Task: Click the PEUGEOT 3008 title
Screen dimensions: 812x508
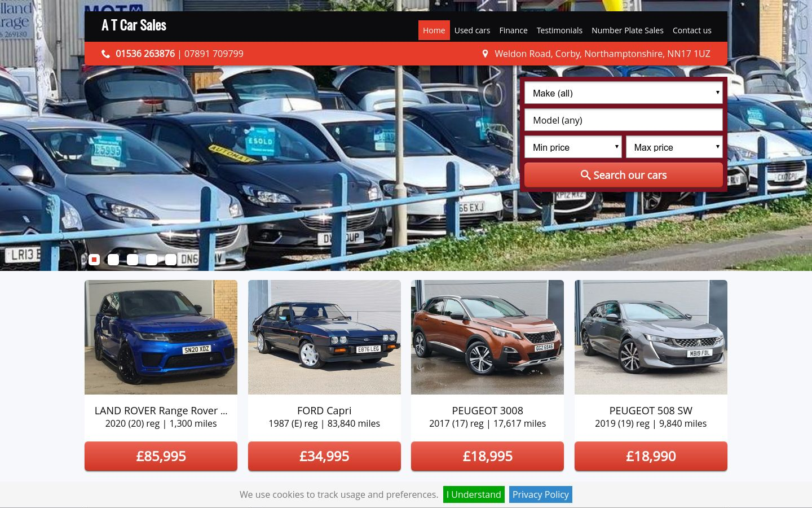Action: [487, 411]
